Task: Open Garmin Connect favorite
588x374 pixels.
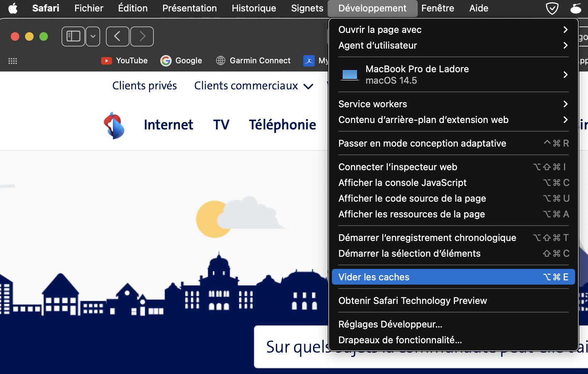Action: 253,60
